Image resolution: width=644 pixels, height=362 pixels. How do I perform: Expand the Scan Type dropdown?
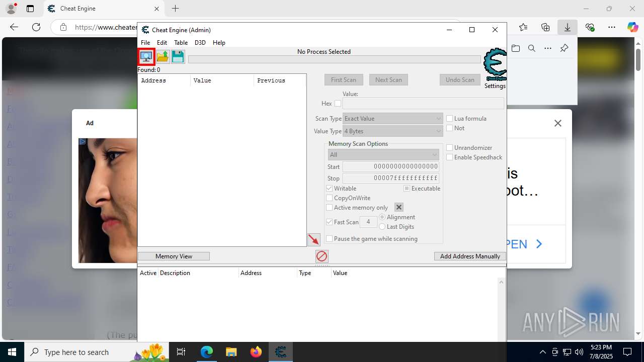393,119
